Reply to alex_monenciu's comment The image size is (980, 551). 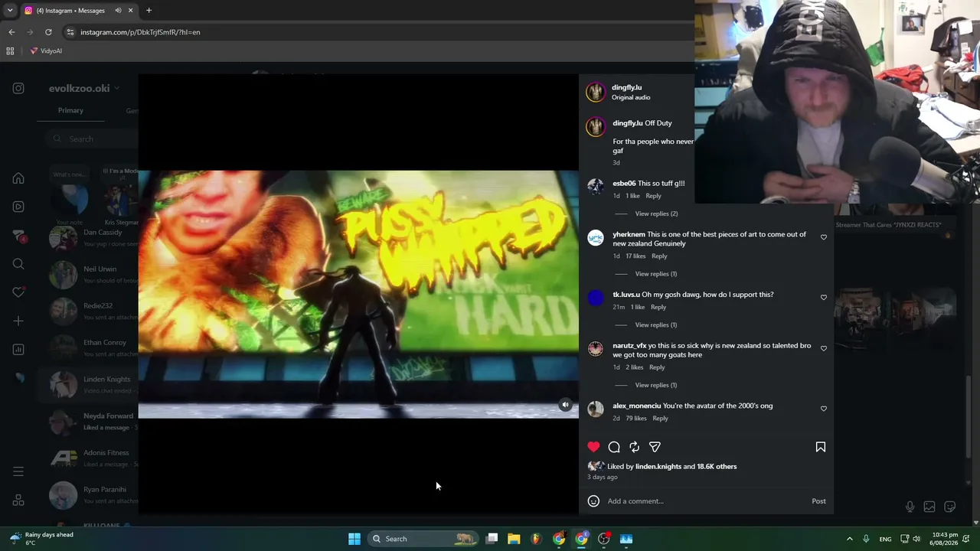click(660, 419)
